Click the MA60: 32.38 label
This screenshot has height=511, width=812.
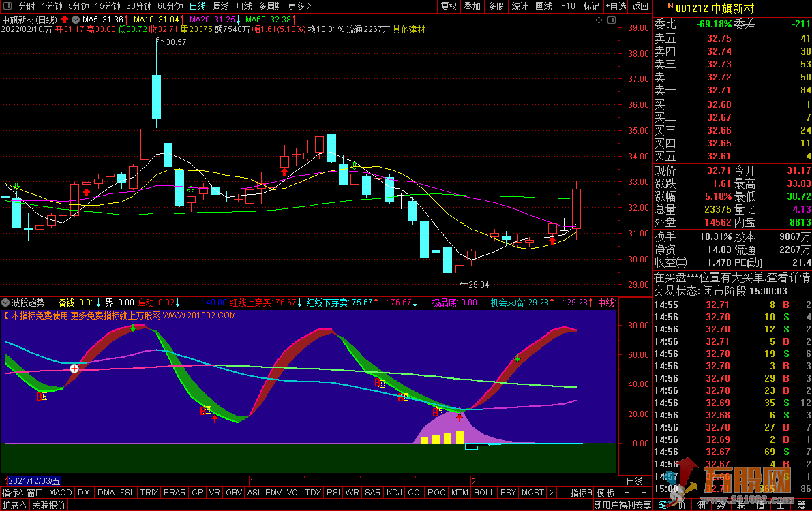[x=269, y=20]
